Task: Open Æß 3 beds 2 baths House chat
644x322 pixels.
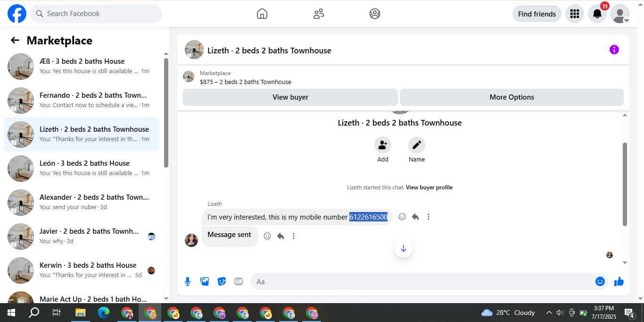Action: point(81,67)
